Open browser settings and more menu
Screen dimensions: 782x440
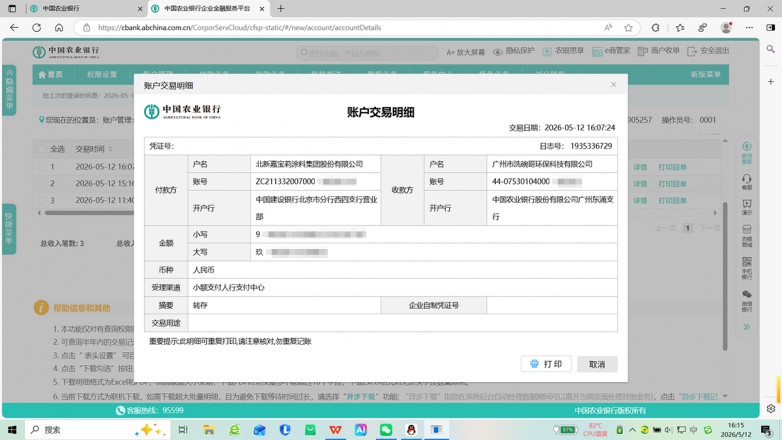(749, 27)
